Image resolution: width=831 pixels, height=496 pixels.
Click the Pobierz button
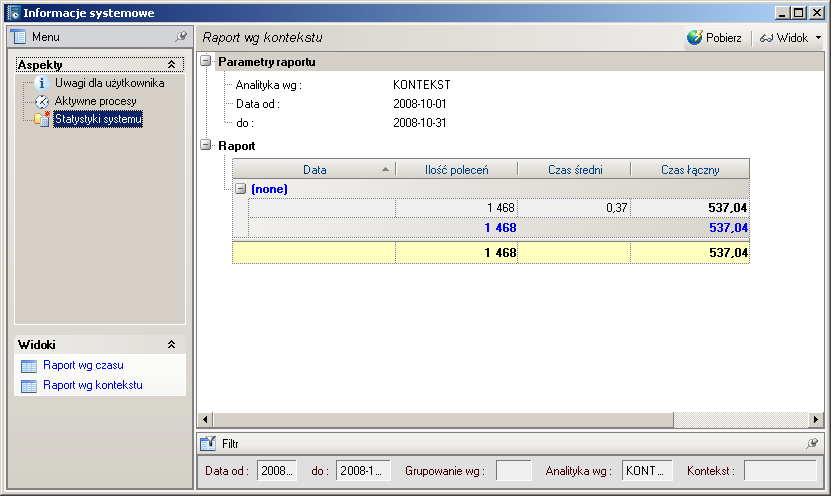click(x=715, y=38)
